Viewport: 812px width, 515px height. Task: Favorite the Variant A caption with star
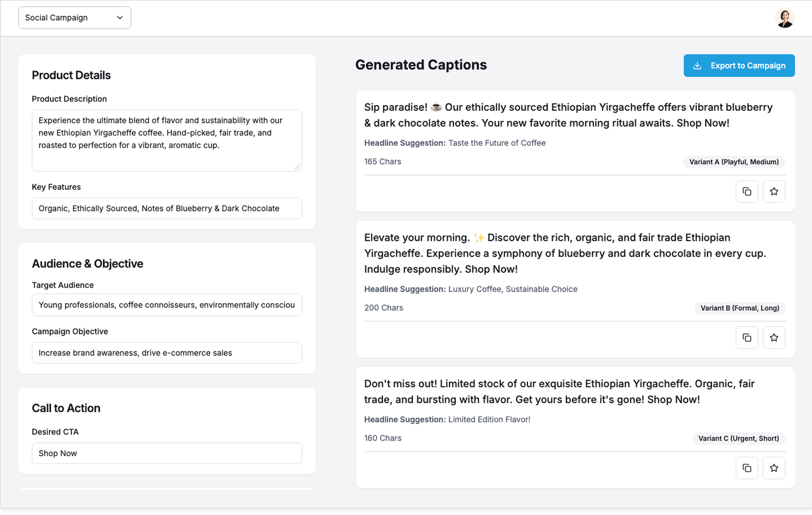click(x=774, y=192)
